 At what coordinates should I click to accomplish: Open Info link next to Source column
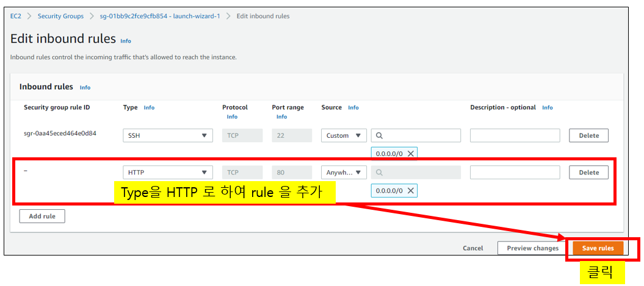click(353, 107)
